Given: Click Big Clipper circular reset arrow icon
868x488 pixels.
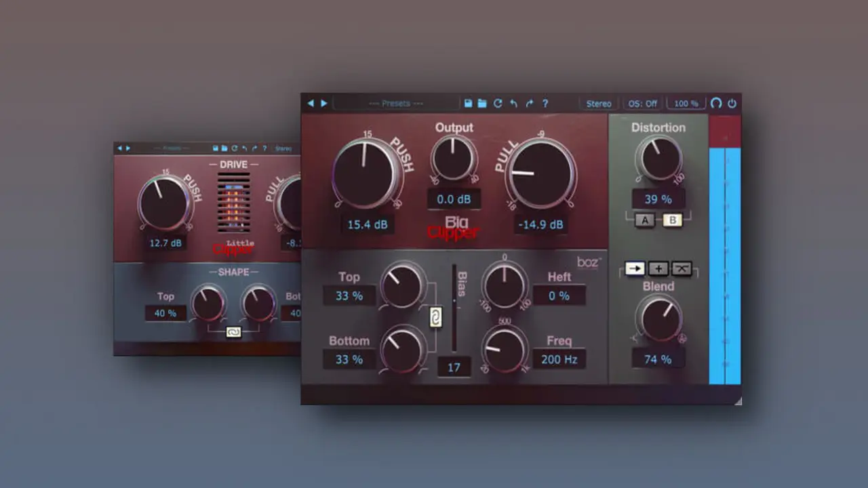Looking at the screenshot, I should [498, 104].
